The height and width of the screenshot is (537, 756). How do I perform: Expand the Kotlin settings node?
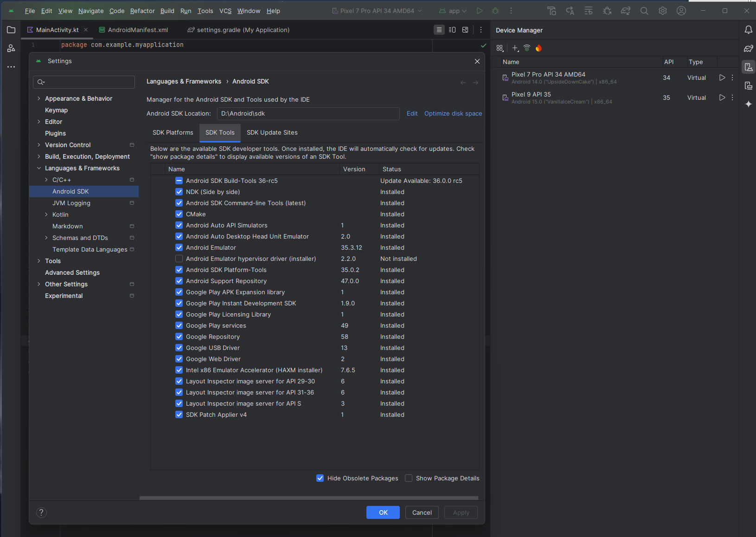tap(46, 214)
